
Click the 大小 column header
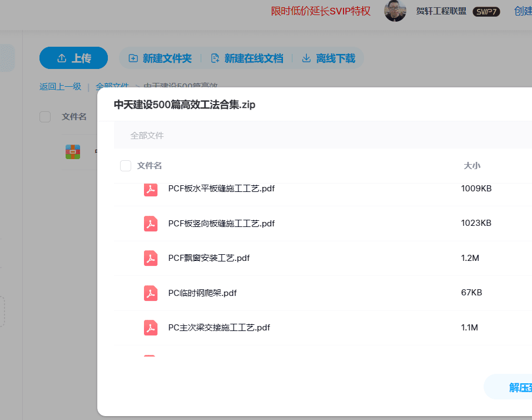click(472, 166)
